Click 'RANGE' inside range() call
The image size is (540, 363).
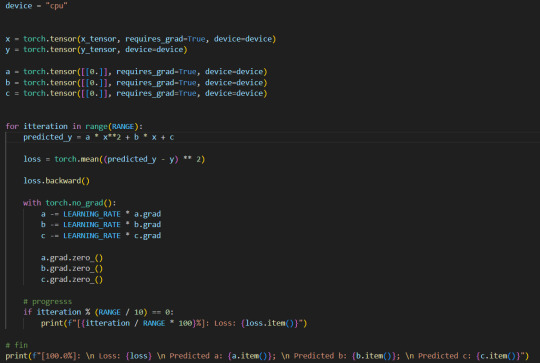tap(123, 126)
